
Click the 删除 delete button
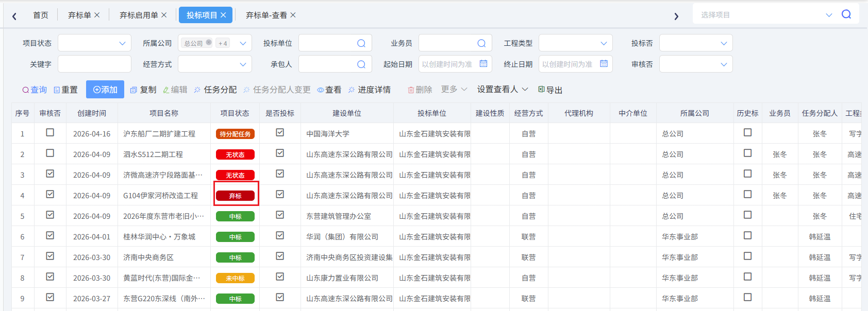[x=420, y=90]
